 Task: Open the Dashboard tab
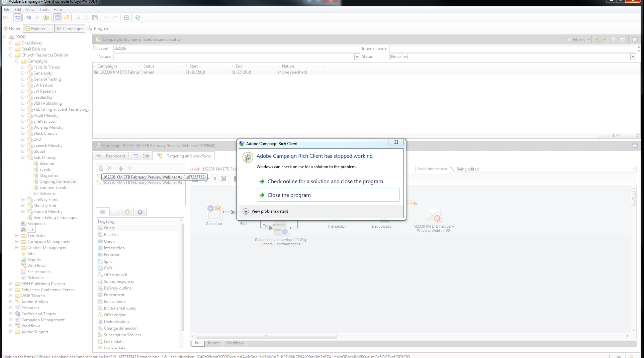[111, 156]
